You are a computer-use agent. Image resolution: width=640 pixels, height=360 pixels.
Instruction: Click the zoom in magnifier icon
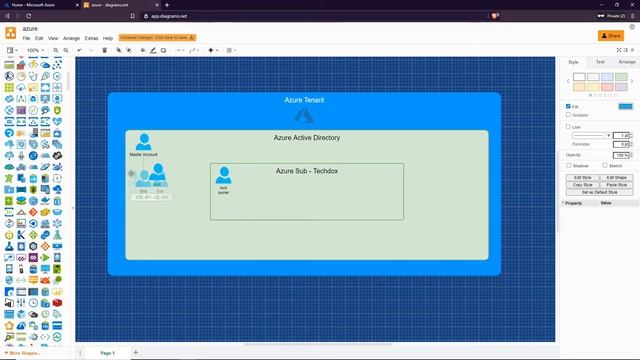[56, 50]
